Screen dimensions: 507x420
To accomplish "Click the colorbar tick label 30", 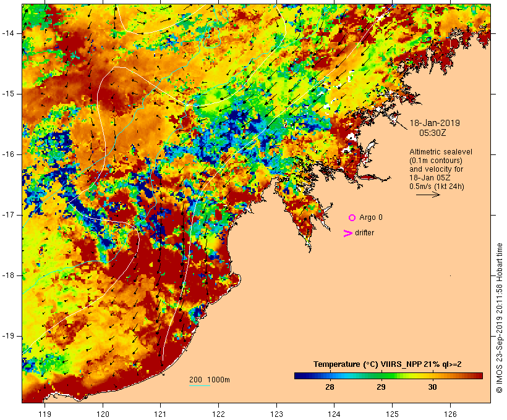I will [433, 387].
